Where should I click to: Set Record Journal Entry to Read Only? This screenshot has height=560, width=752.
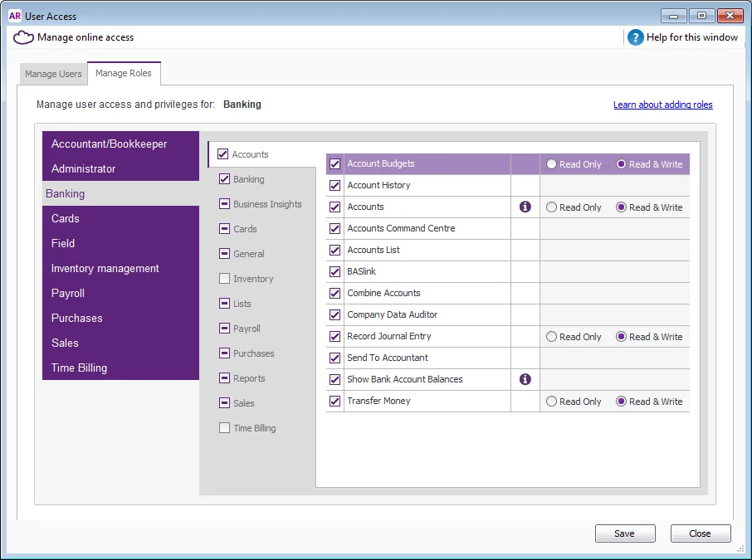(x=551, y=337)
